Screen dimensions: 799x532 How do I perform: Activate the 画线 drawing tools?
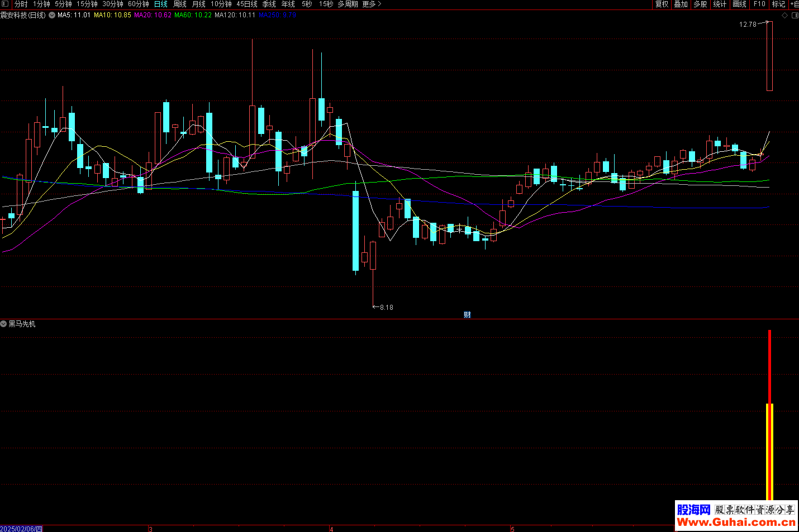click(x=739, y=4)
